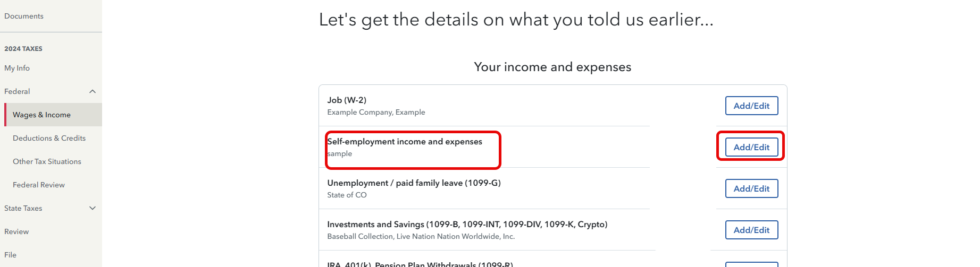The width and height of the screenshot is (980, 267).
Task: Select State Taxes in the sidebar
Action: (23, 208)
